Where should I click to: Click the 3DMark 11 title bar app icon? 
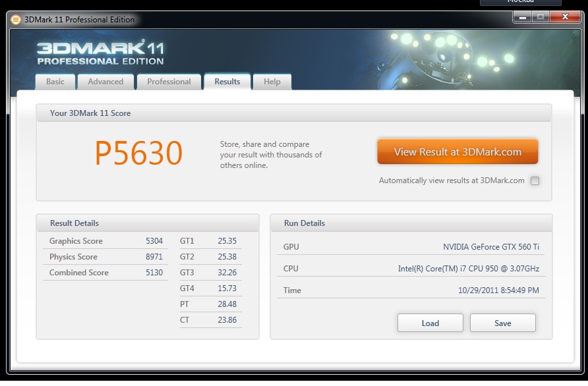[16, 20]
